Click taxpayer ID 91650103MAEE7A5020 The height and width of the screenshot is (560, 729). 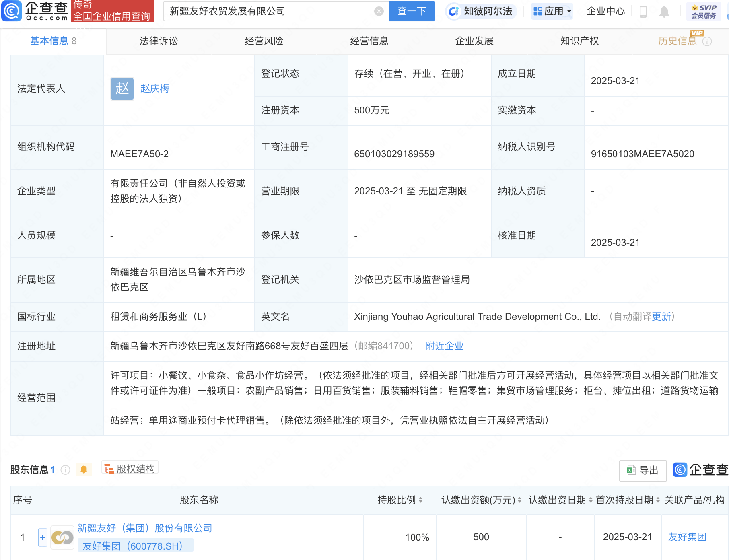click(643, 154)
